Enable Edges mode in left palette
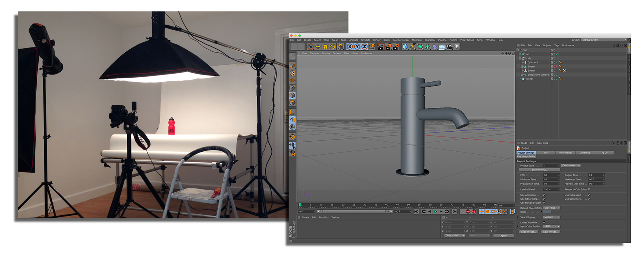Screen dimensions: 644x260 293,95
